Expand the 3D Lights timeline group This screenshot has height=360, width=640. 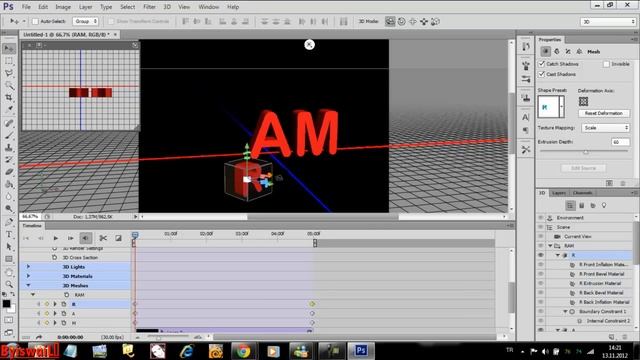28,267
